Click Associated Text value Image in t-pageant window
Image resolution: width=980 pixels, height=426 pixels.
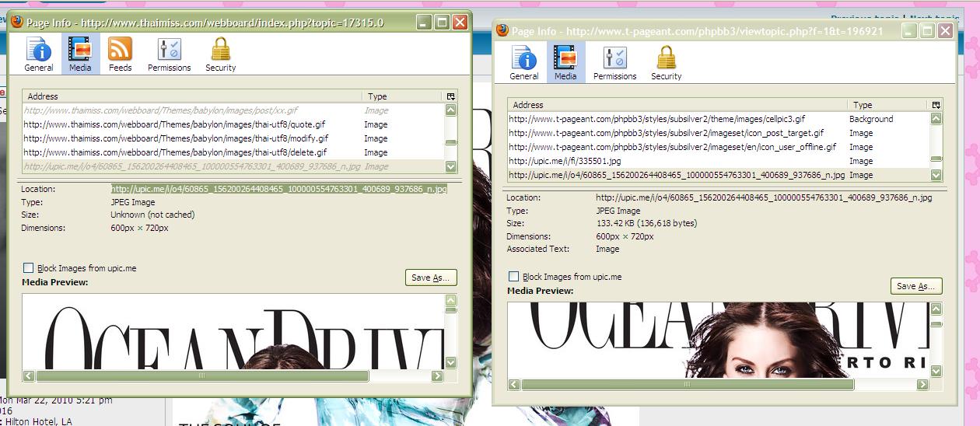pos(607,249)
